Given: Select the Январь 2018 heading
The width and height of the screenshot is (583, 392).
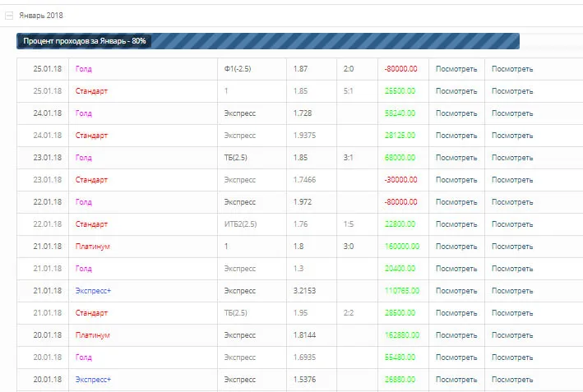Looking at the screenshot, I should click(41, 16).
